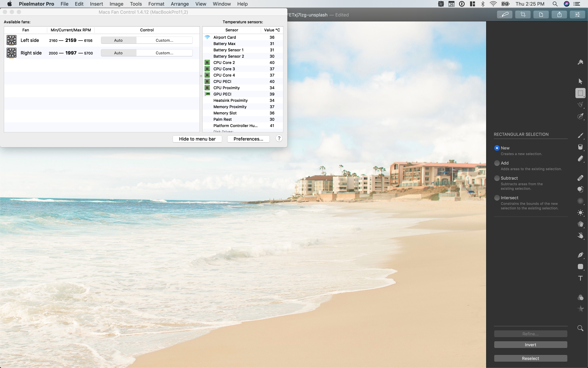Select the Clone tool

click(x=580, y=189)
